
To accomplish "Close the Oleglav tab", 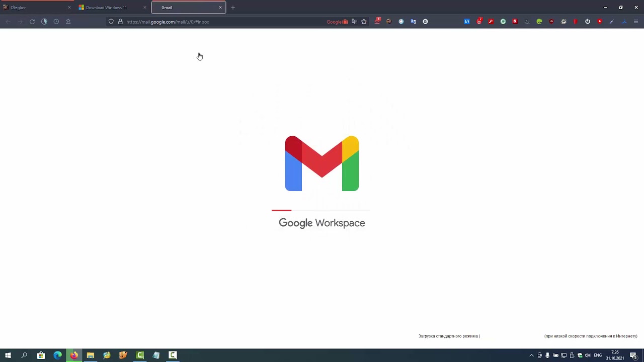I will tap(69, 8).
